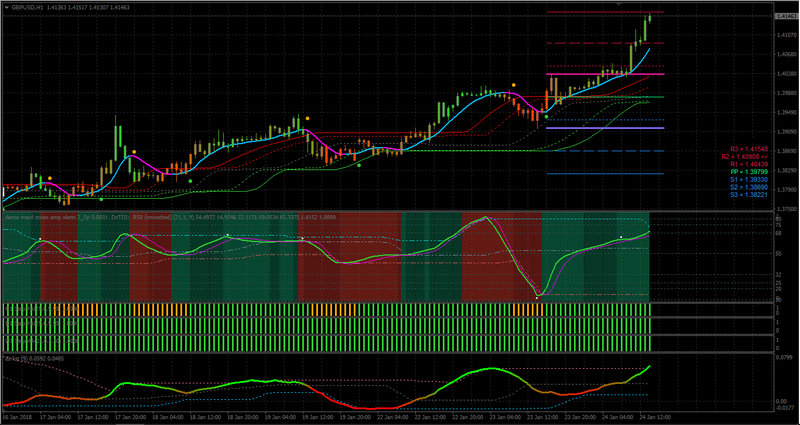Select the orange sell dot above 23 Jan peak
The height and width of the screenshot is (425, 800).
point(513,85)
